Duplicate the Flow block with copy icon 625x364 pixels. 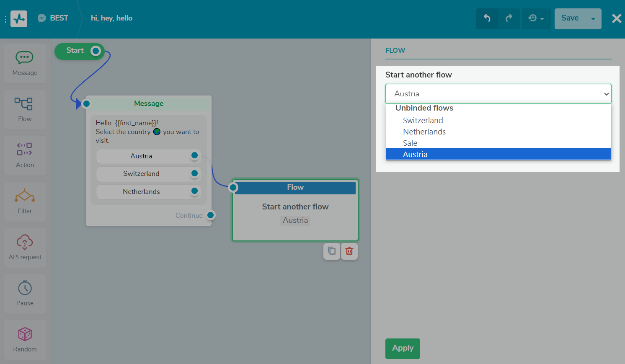click(332, 251)
